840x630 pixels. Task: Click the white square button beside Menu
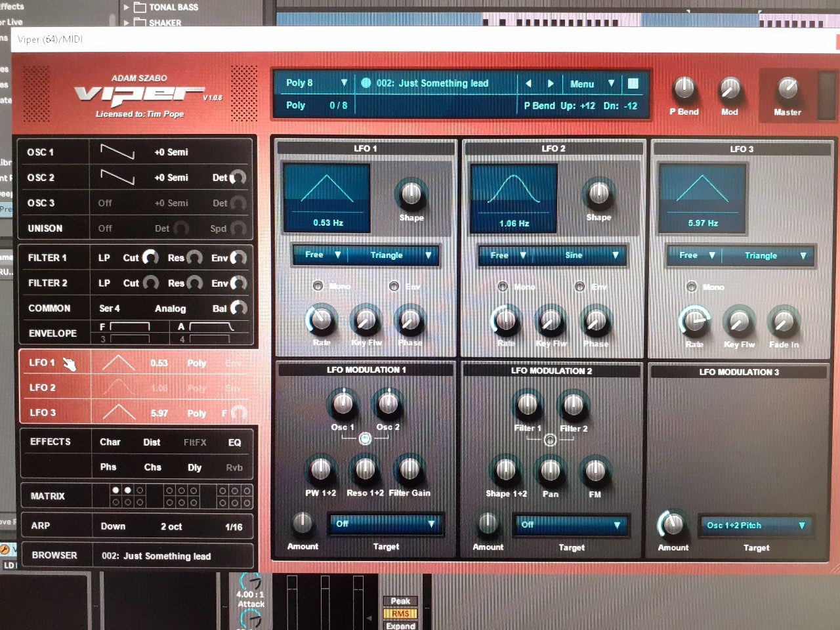click(633, 83)
